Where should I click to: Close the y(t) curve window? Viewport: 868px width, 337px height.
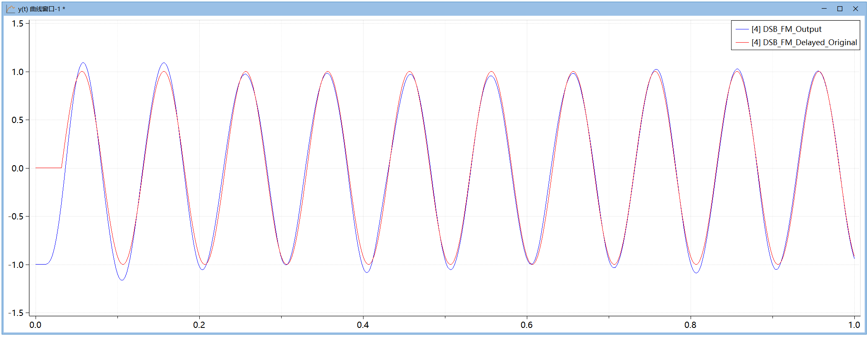[855, 9]
